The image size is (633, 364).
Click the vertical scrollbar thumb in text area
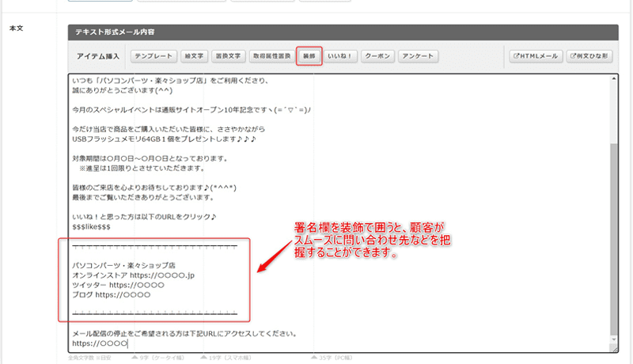(614, 239)
